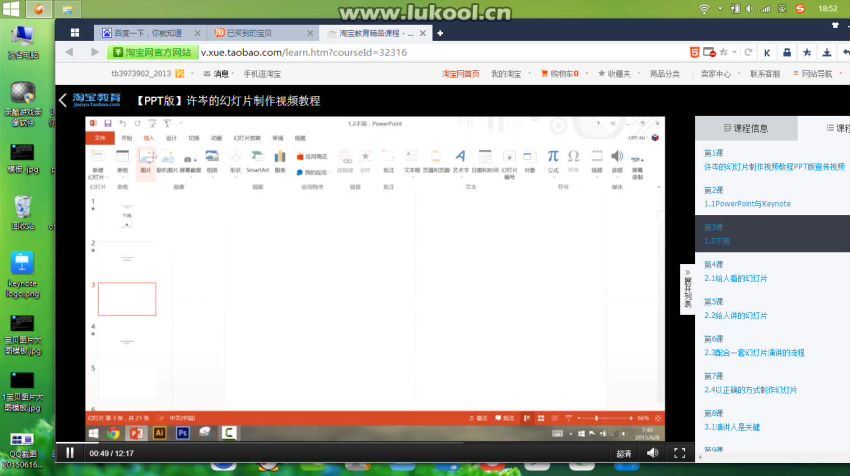Select slide 3 thumbnail in PowerPoint panel
The image size is (850, 476).
click(x=127, y=299)
